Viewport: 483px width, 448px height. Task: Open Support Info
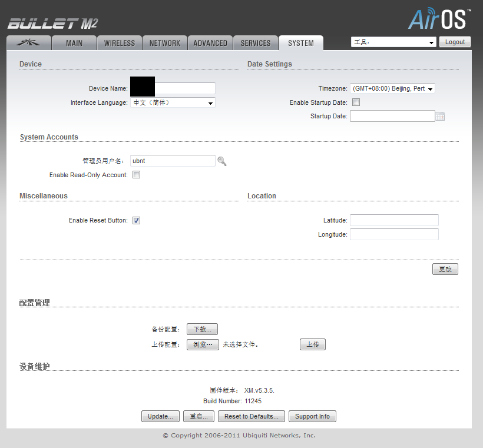point(312,416)
